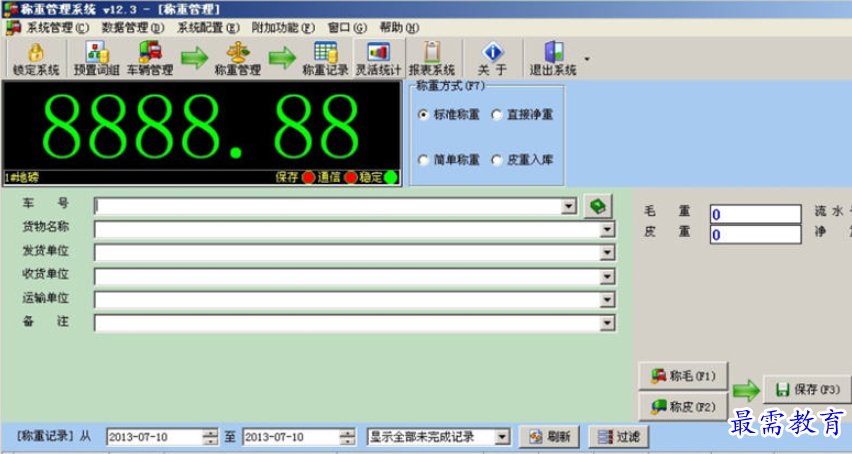The image size is (852, 454).
Task: Expand the 收货单位 dropdown arrow
Action: (607, 276)
